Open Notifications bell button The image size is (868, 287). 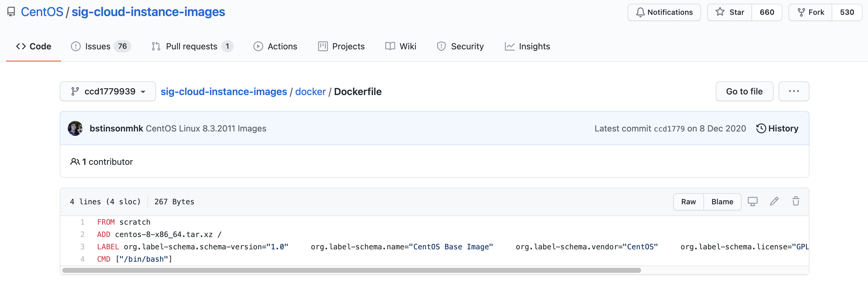point(664,12)
